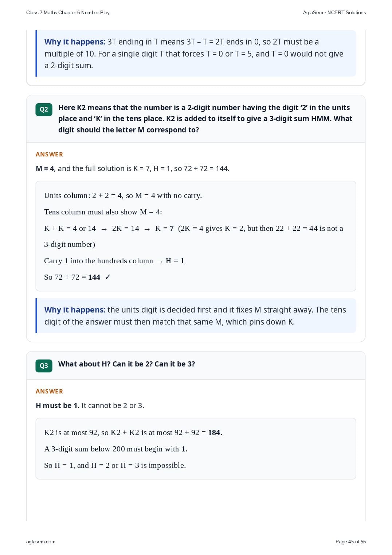Screen dimensions: 392x555
Task: Click the AglaSem NCERT Solutions header text
Action: [334, 12]
